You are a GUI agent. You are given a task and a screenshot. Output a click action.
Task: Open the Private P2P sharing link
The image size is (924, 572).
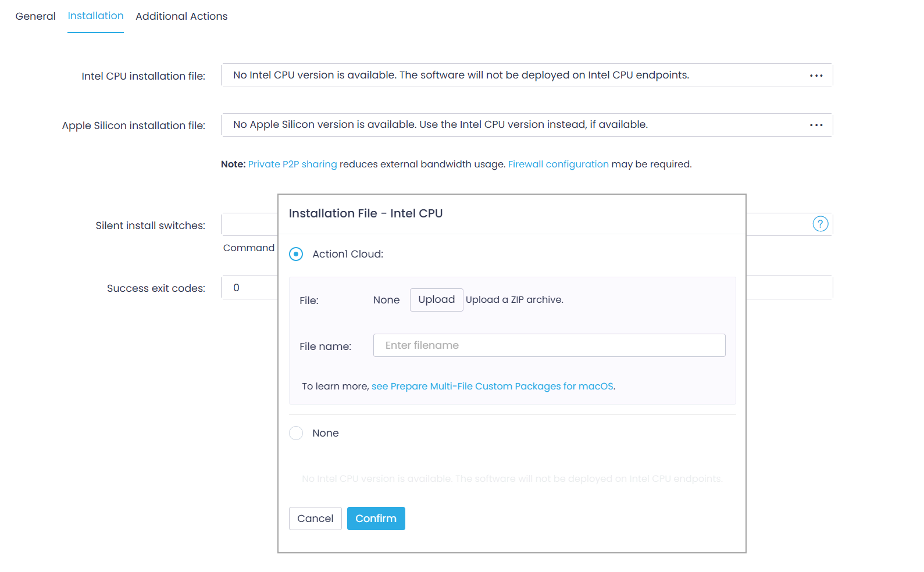click(x=292, y=165)
